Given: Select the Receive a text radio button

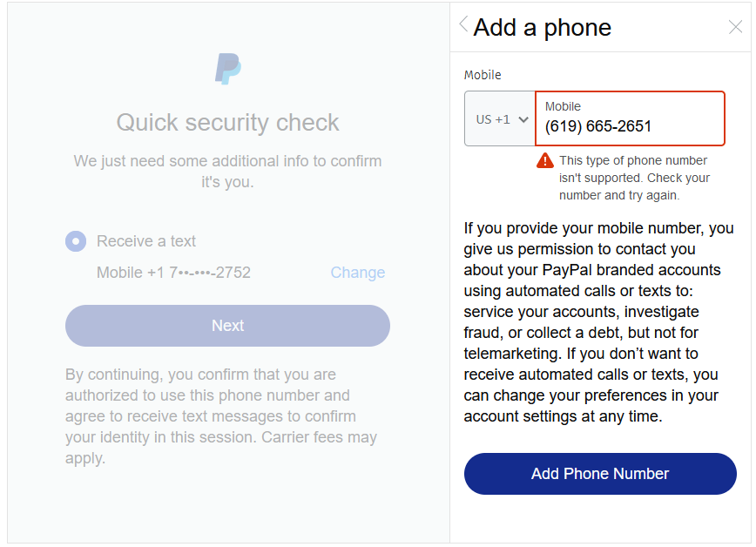Looking at the screenshot, I should click(76, 241).
